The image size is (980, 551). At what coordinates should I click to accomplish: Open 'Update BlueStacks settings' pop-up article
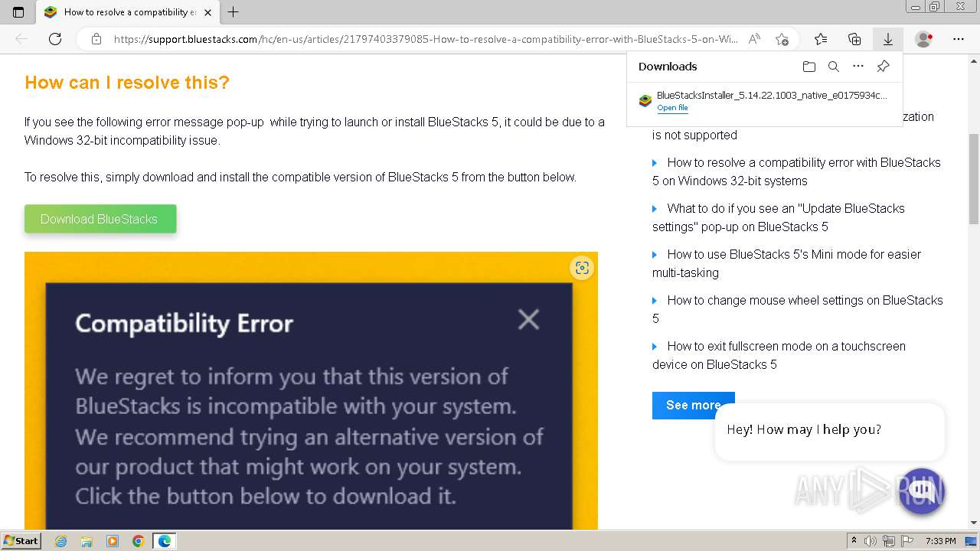click(x=779, y=217)
